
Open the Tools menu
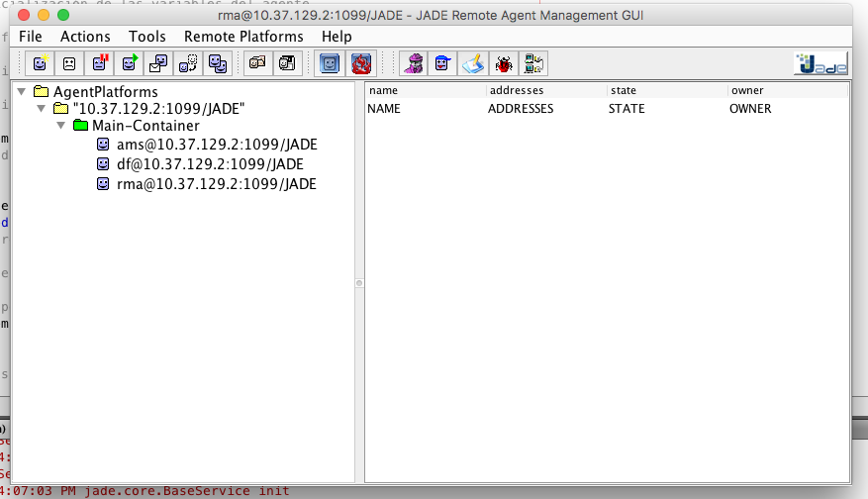(x=147, y=37)
